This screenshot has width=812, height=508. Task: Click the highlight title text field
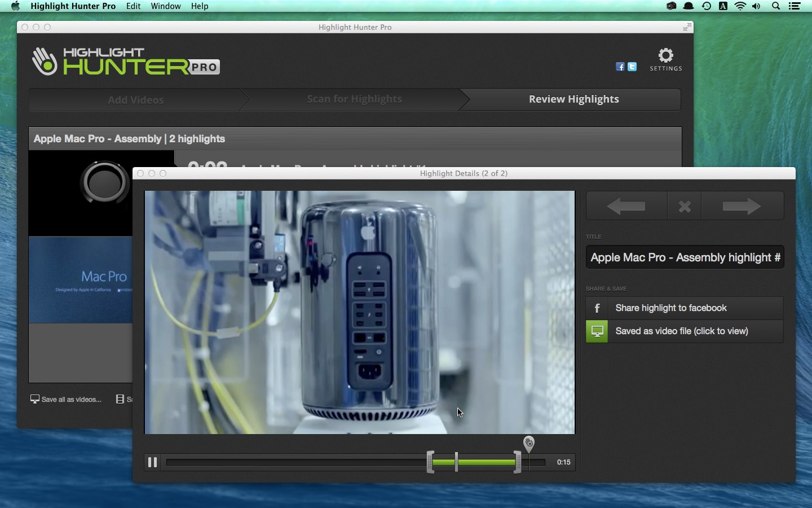tap(685, 257)
